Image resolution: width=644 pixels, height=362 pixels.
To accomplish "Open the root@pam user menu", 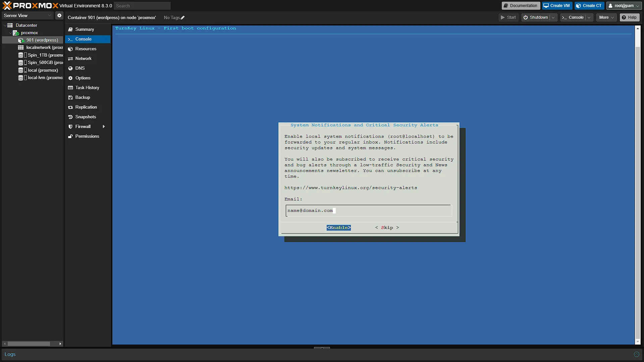I will [624, 6].
